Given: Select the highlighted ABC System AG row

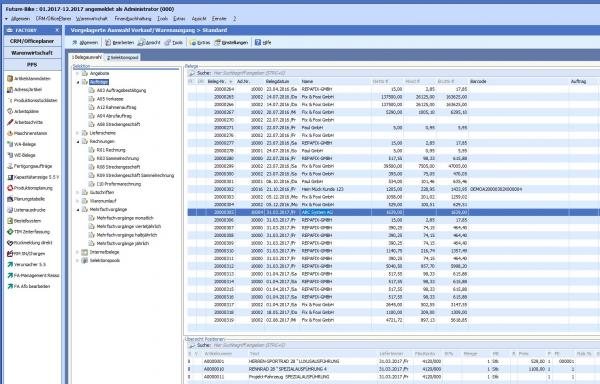Looking at the screenshot, I should 393,212.
